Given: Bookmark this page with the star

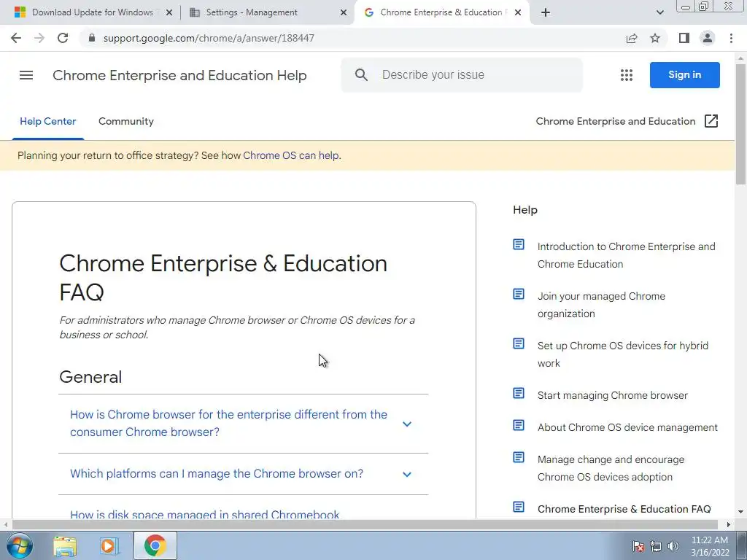Looking at the screenshot, I should click(655, 38).
